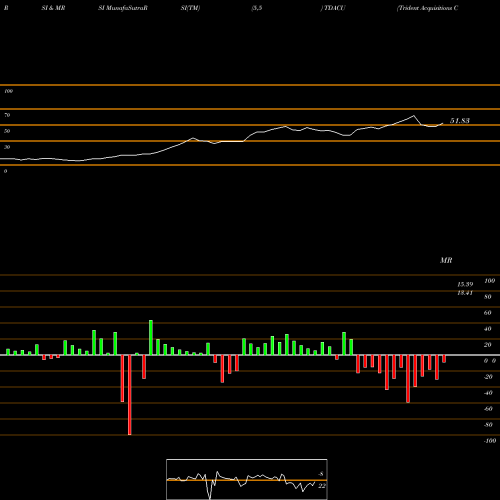Click the 15.39 value in MR panel

[x=465, y=284]
